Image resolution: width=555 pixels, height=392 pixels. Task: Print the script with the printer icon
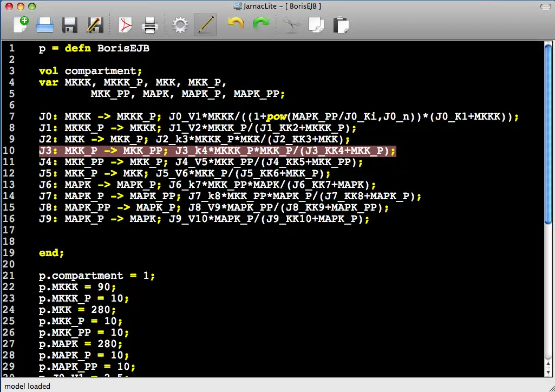pos(150,25)
